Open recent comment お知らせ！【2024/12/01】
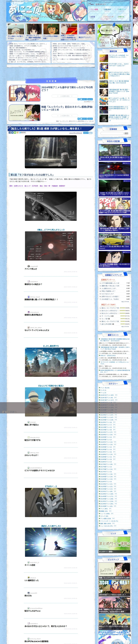 [108, 355]
